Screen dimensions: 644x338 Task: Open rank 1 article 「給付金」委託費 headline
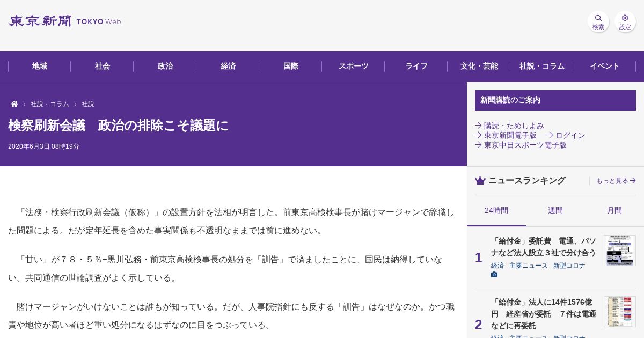click(x=544, y=247)
